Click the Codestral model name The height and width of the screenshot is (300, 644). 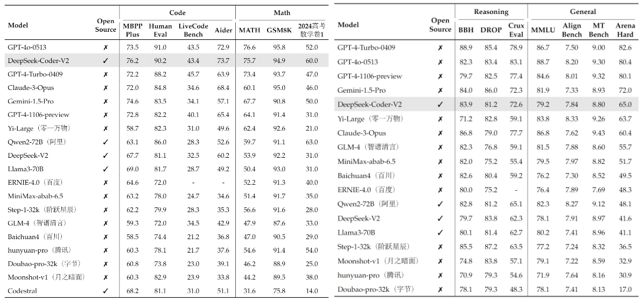[x=23, y=291]
